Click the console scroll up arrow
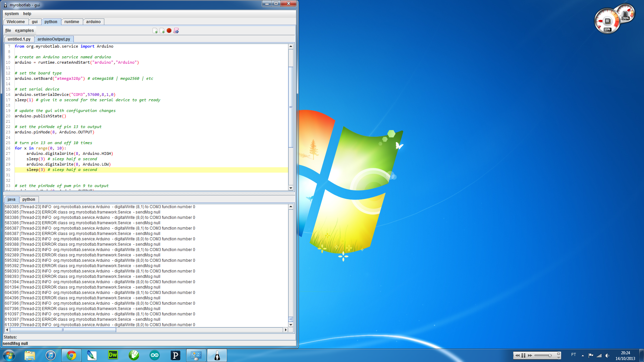This screenshot has width=644, height=362. [291, 207]
